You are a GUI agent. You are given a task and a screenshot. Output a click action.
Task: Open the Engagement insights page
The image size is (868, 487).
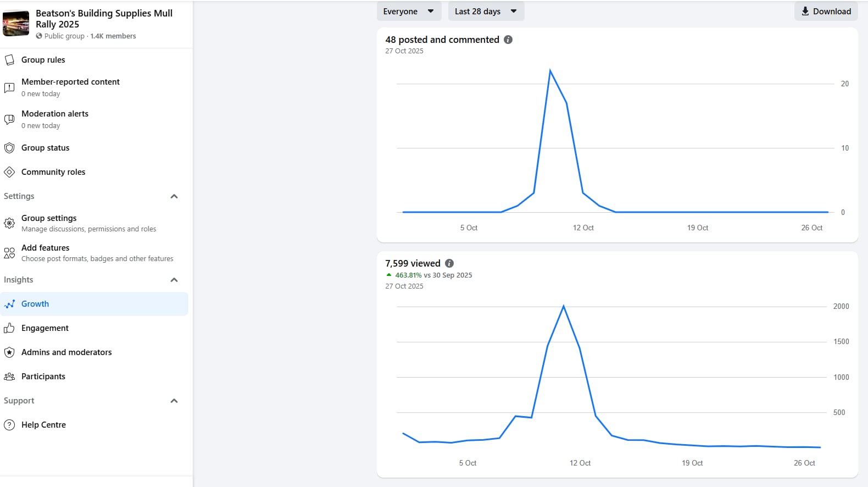(x=45, y=328)
